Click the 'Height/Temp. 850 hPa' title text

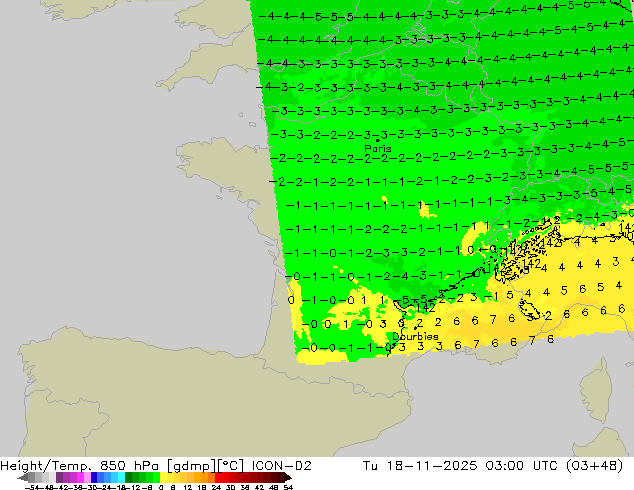click(x=81, y=466)
